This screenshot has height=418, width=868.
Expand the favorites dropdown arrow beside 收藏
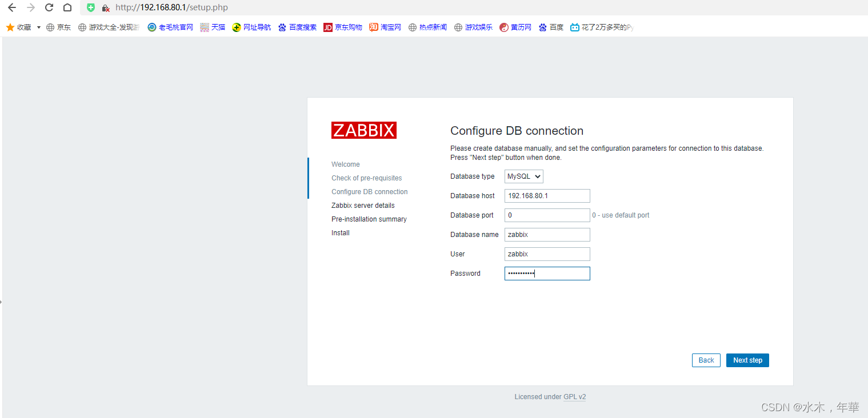39,27
